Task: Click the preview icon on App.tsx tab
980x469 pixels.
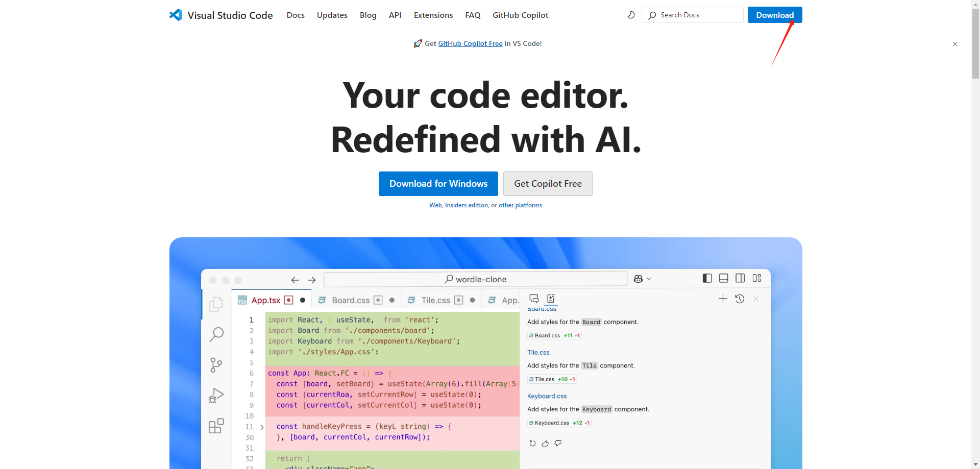Action: click(x=289, y=300)
